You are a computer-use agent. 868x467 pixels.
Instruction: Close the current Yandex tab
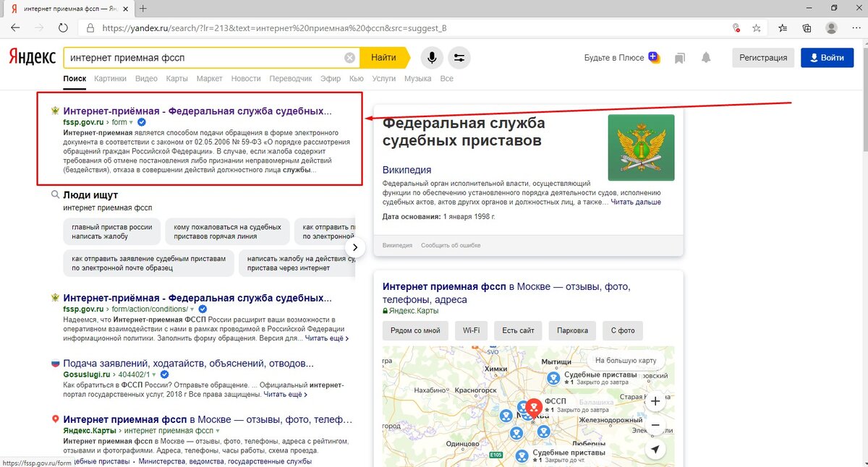coord(127,9)
